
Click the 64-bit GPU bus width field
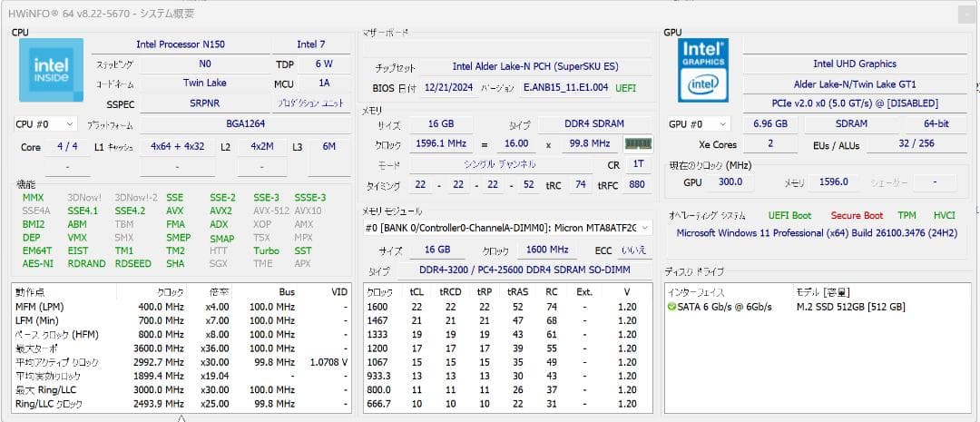point(935,123)
